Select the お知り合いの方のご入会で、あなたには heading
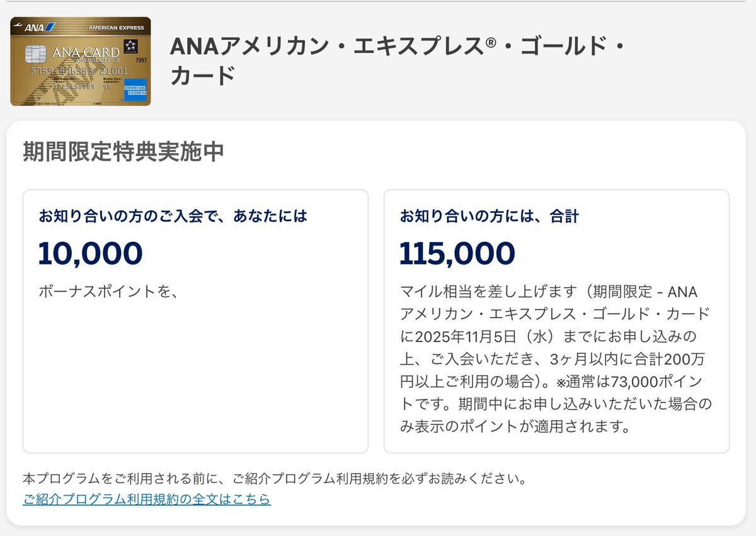This screenshot has width=756, height=536. [x=173, y=216]
